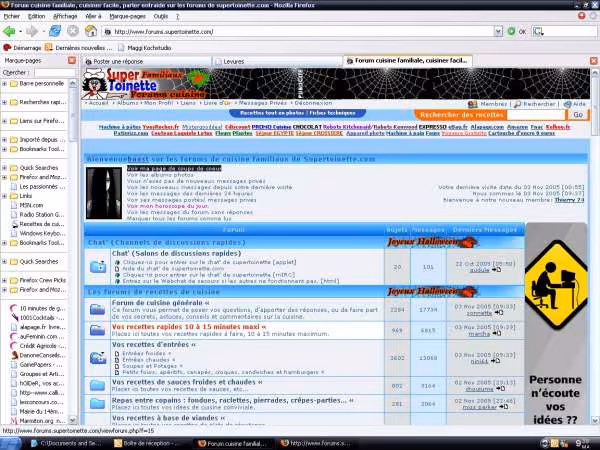The image size is (600, 450).
Task: Open the Edition menu
Action: click(x=36, y=16)
